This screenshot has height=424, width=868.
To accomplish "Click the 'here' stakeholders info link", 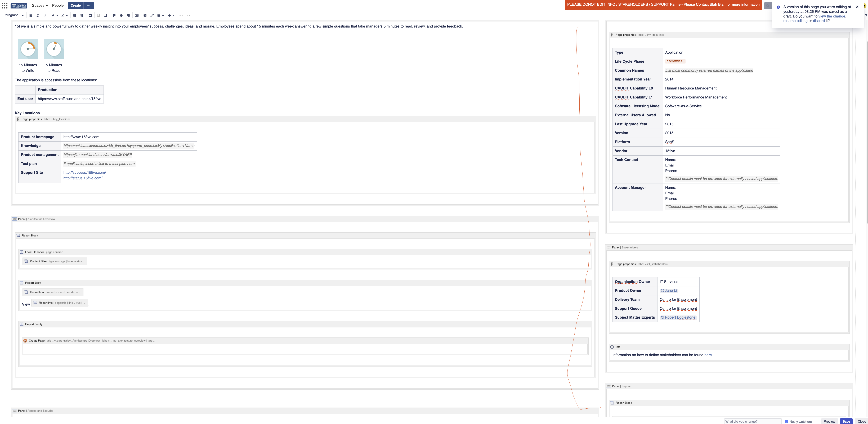I will [x=708, y=355].
